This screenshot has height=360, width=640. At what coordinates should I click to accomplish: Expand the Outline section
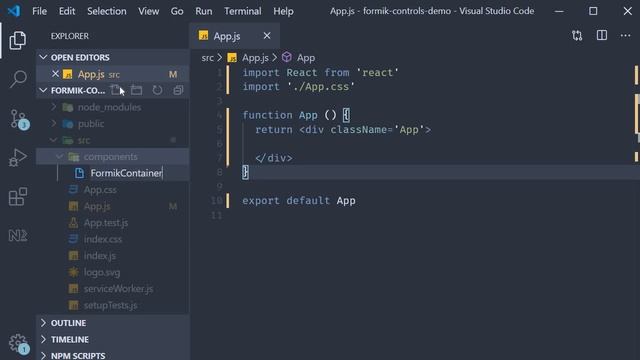click(113, 323)
